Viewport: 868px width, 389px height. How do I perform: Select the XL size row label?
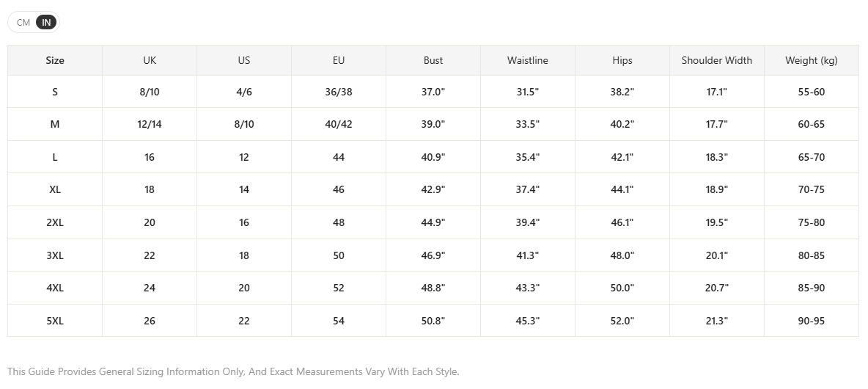55,189
